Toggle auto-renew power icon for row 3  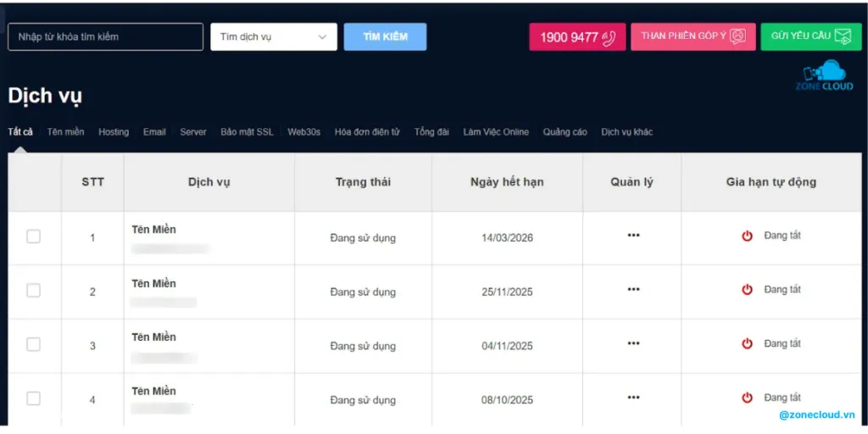(748, 344)
